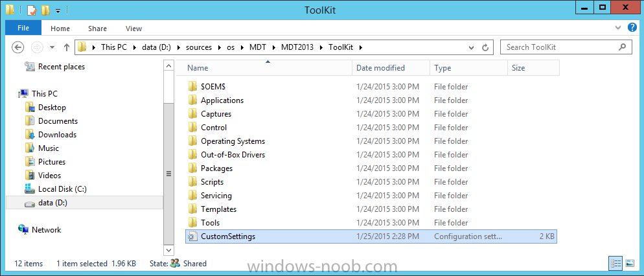Click the search magnifier icon
The width and height of the screenshot is (644, 276).
click(x=623, y=47)
